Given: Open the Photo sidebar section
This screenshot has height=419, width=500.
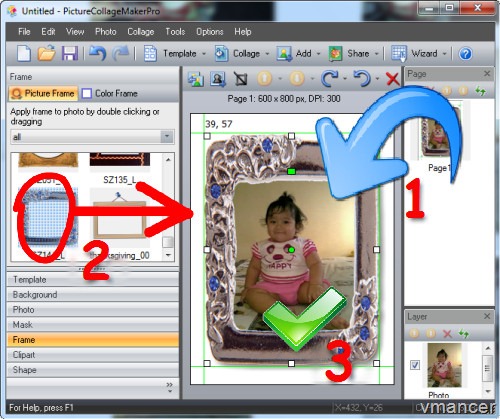Looking at the screenshot, I should tap(93, 310).
